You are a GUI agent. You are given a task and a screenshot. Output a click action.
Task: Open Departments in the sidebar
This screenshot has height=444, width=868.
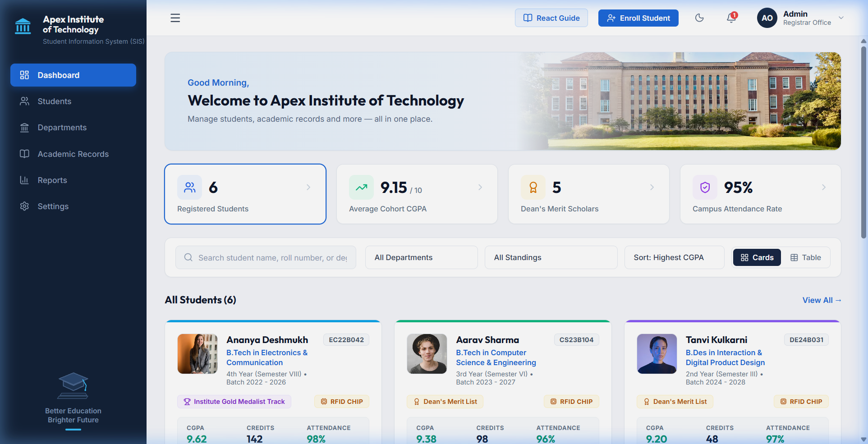click(x=73, y=128)
